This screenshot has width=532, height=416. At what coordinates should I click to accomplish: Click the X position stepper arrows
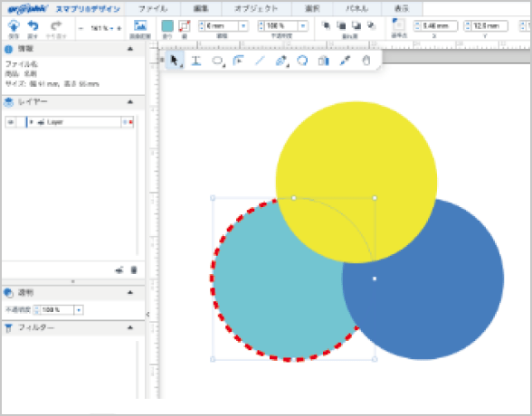pos(417,25)
